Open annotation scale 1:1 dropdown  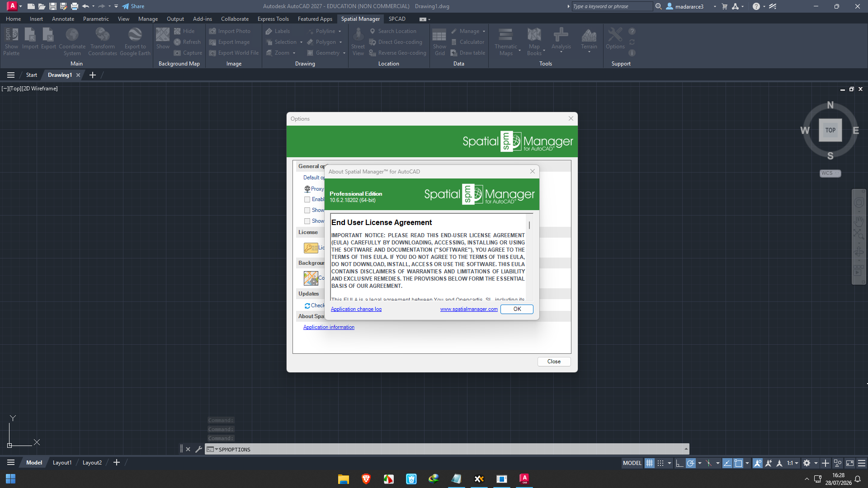(793, 463)
